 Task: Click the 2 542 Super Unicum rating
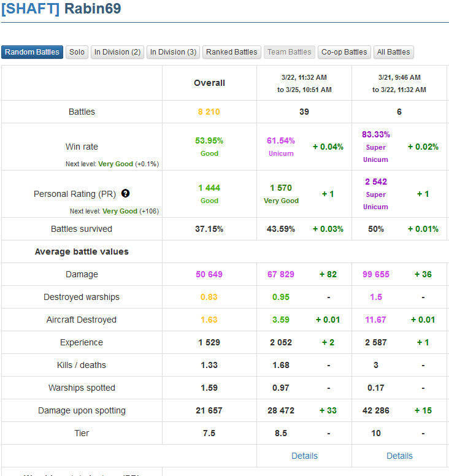(x=375, y=182)
